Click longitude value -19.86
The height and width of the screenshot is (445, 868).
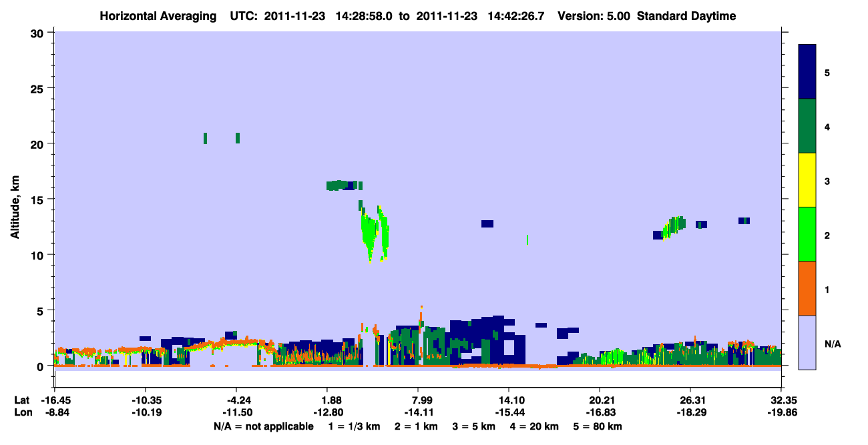[781, 412]
